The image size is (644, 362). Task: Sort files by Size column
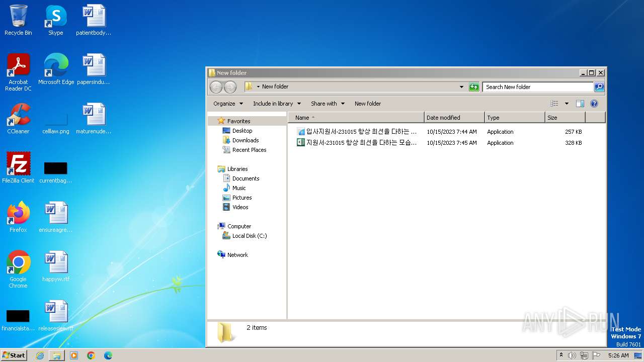[565, 118]
